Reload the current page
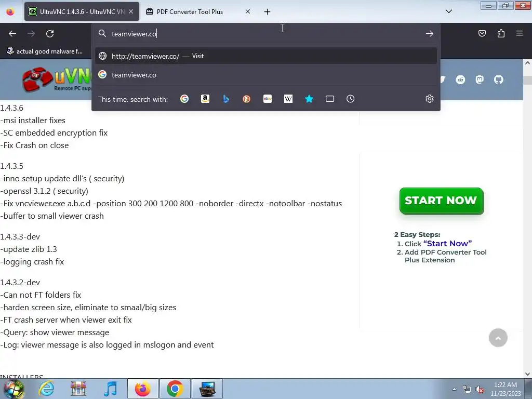This screenshot has height=399, width=532. (x=50, y=34)
